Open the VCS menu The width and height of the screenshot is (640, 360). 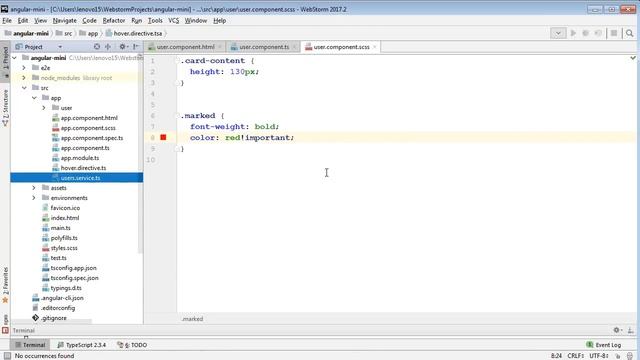[173, 20]
